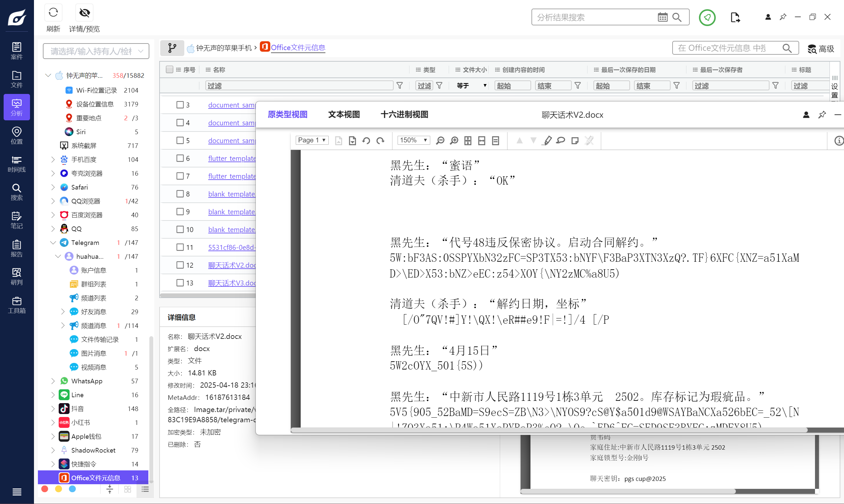844x504 pixels.
Task: Toggle the 详情/预览 eye icon
Action: [x=84, y=13]
